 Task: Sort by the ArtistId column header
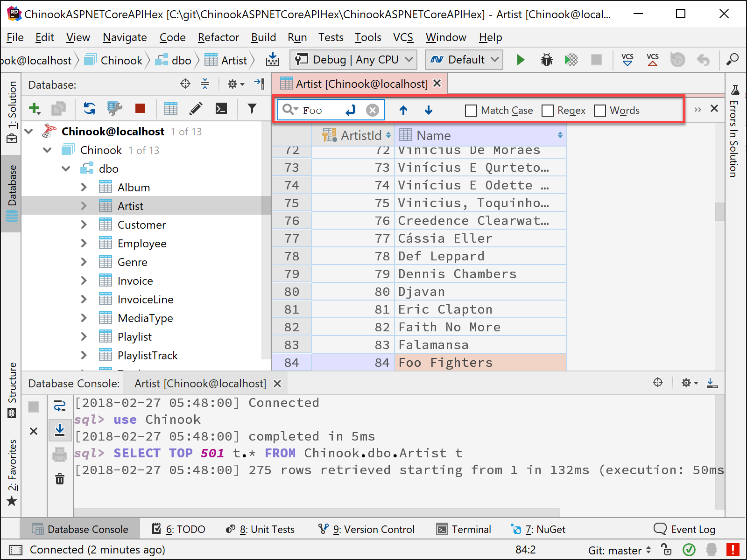click(353, 135)
